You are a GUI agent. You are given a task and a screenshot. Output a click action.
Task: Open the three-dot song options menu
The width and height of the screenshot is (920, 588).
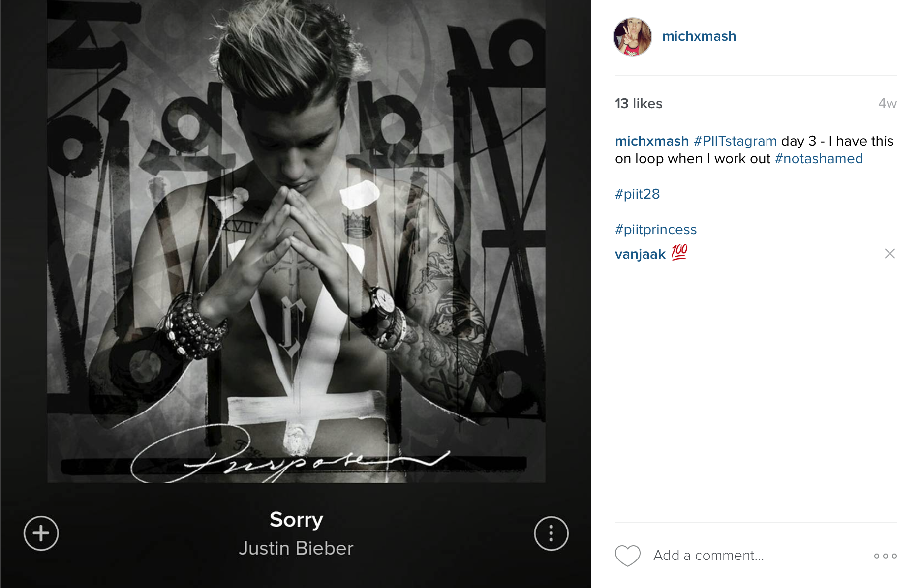click(551, 533)
